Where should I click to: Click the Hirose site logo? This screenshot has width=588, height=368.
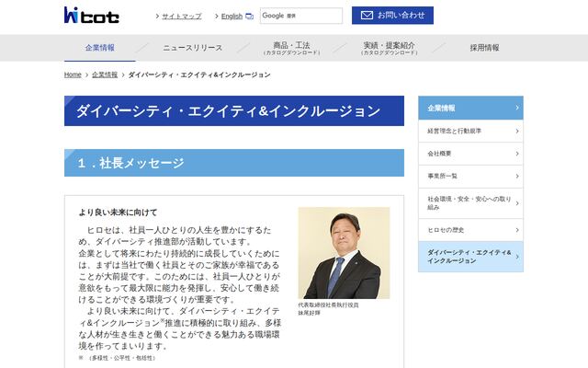click(x=92, y=16)
